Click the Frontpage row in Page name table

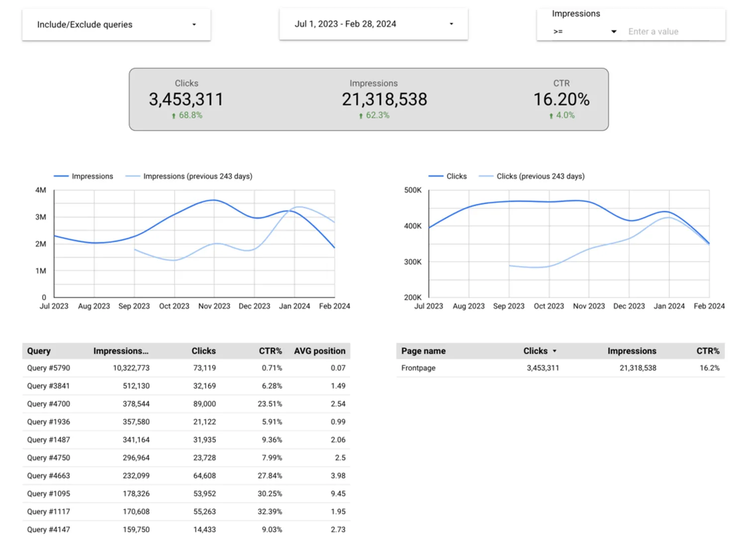(x=560, y=368)
